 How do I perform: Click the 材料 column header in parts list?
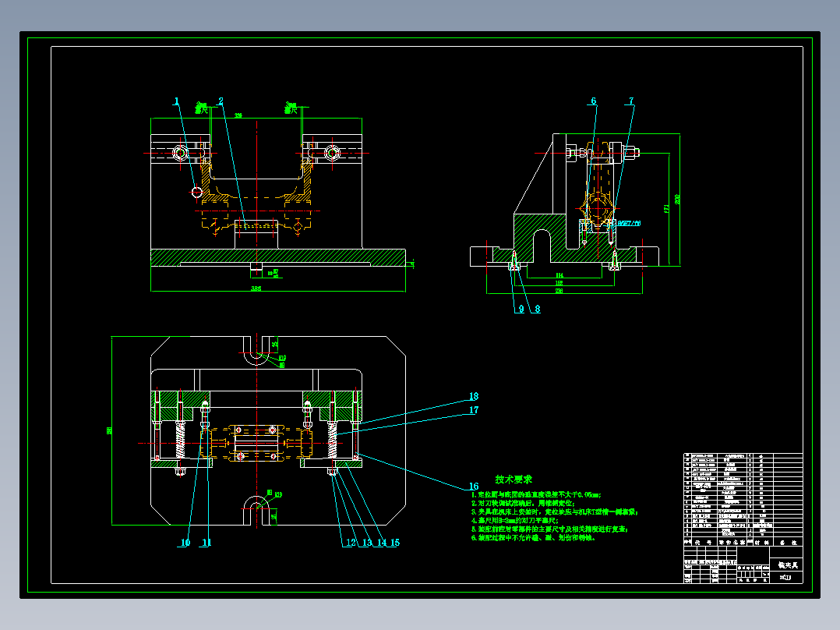point(761,543)
